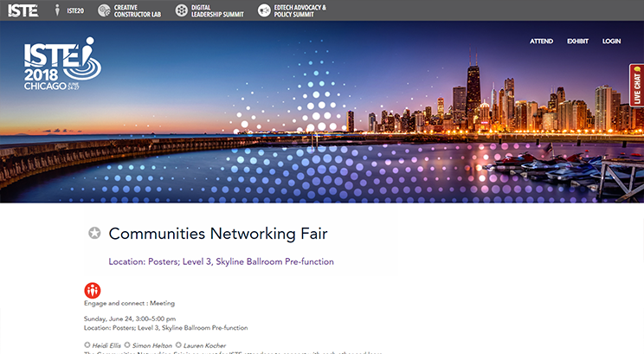
Task: Open EdTech Advocacy & Policy Summit link
Action: click(x=299, y=10)
